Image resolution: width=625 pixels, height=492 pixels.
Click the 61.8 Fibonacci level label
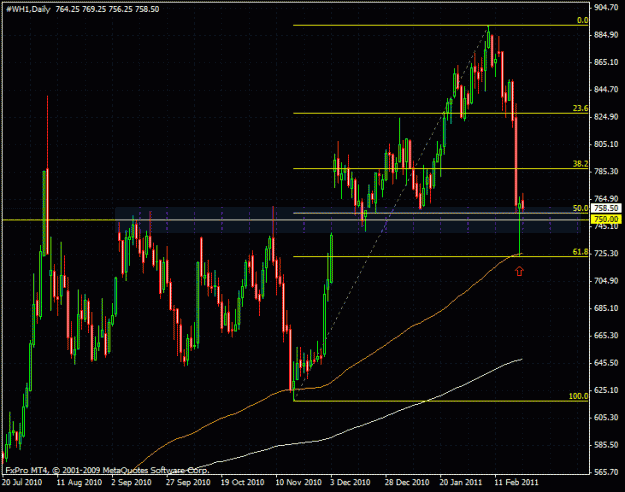coord(580,252)
